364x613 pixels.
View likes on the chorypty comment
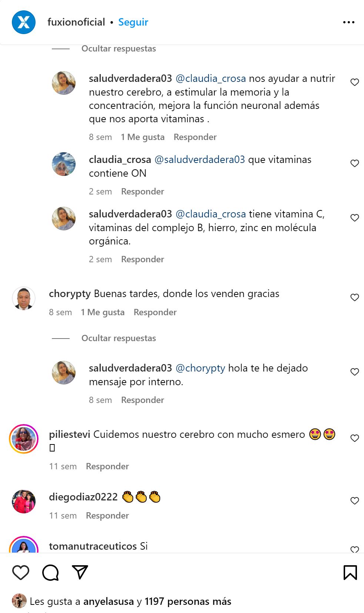[x=103, y=312]
